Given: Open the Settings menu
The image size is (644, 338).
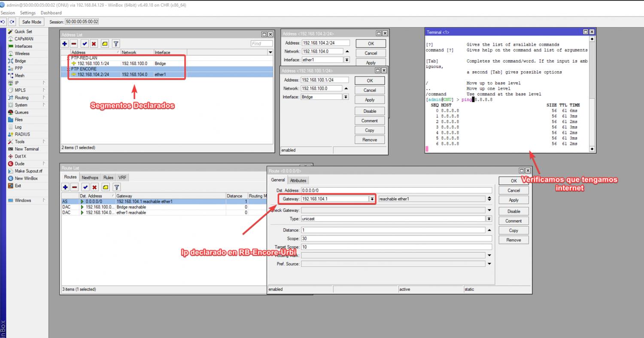Looking at the screenshot, I should [28, 13].
